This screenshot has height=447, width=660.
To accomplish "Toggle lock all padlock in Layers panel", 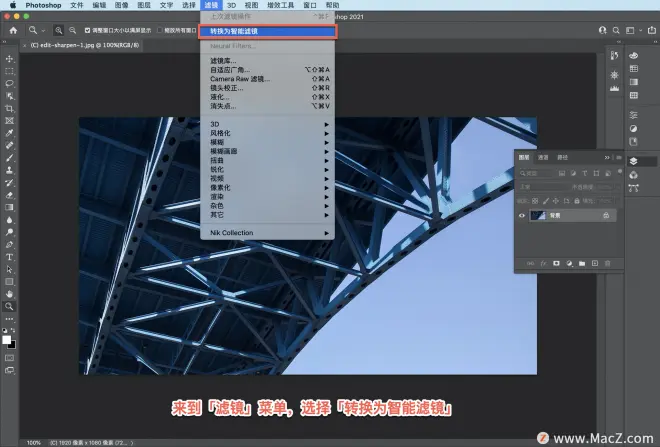I will tap(577, 201).
